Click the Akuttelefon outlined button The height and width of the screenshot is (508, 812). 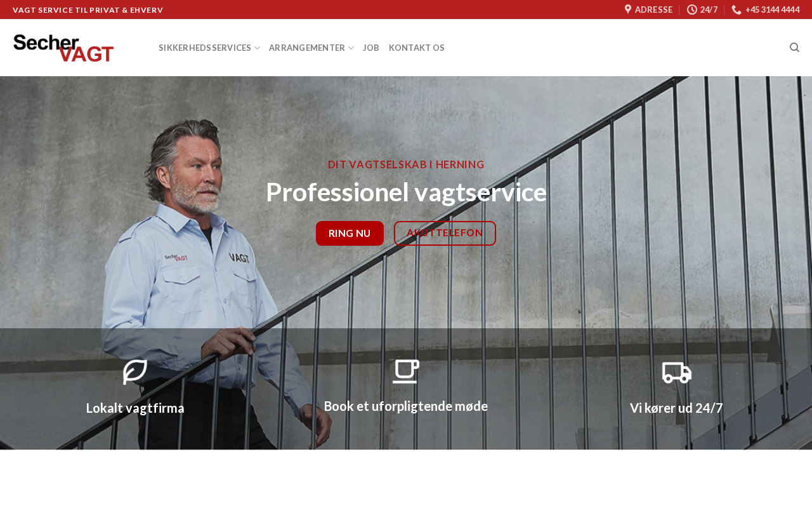[445, 233]
